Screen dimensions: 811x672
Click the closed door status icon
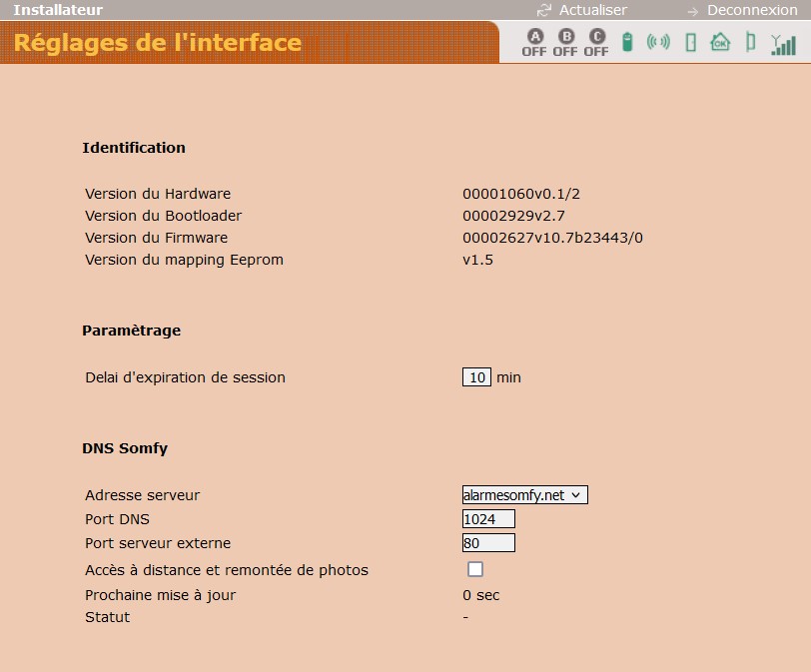click(689, 43)
